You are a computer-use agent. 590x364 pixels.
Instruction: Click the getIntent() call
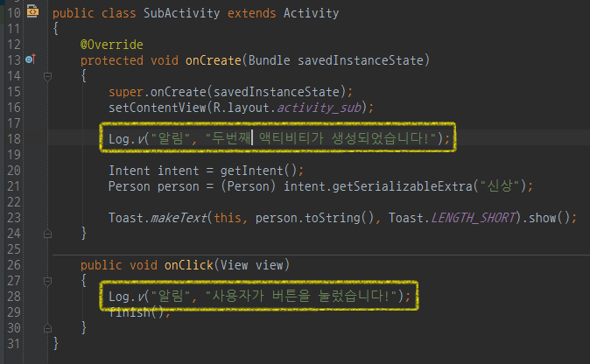(258, 171)
